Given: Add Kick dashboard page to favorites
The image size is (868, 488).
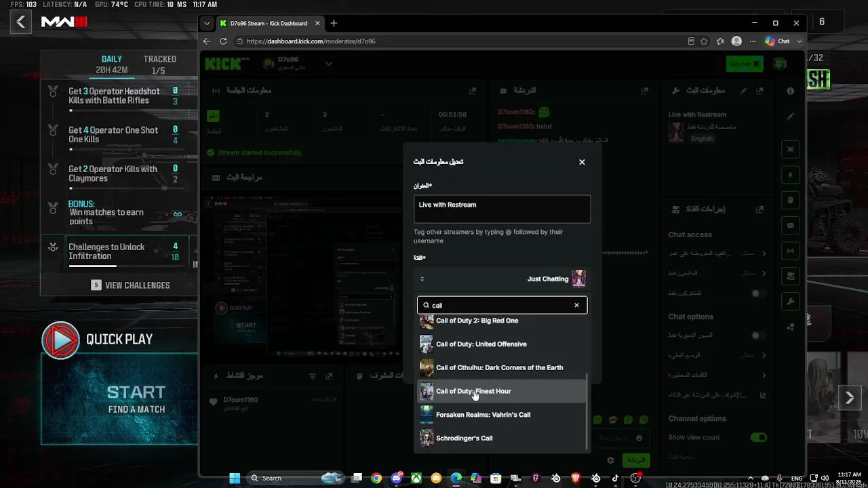Looking at the screenshot, I should (705, 41).
